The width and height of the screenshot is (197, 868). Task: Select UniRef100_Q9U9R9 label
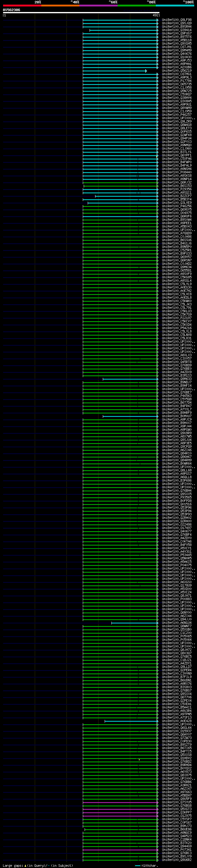177,433
